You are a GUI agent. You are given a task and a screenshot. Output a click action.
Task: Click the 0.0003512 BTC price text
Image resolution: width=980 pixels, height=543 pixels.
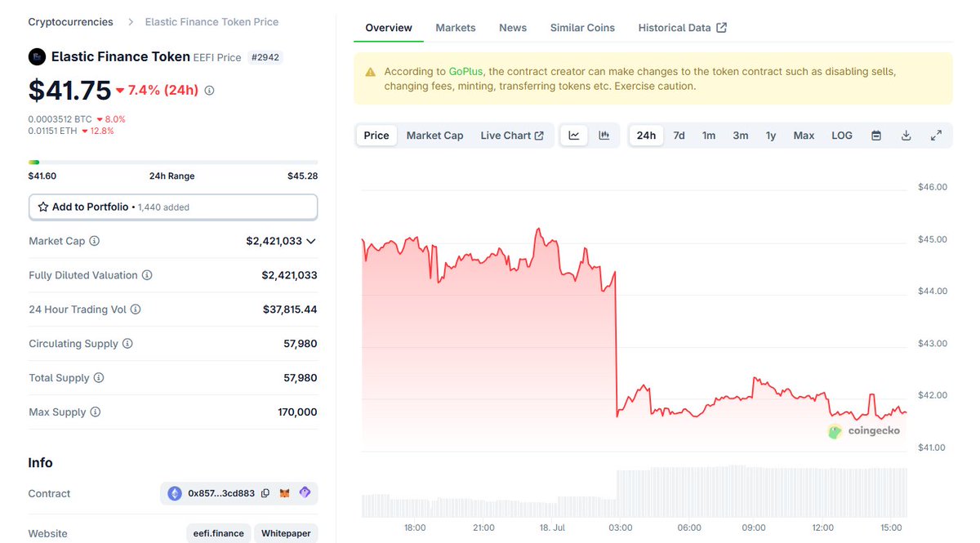pos(60,118)
